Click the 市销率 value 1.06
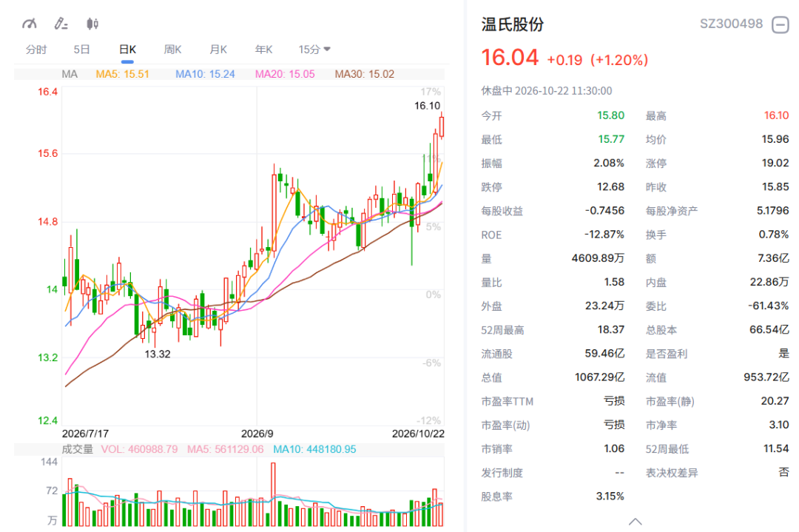This screenshot has height=532, width=799. tap(614, 448)
